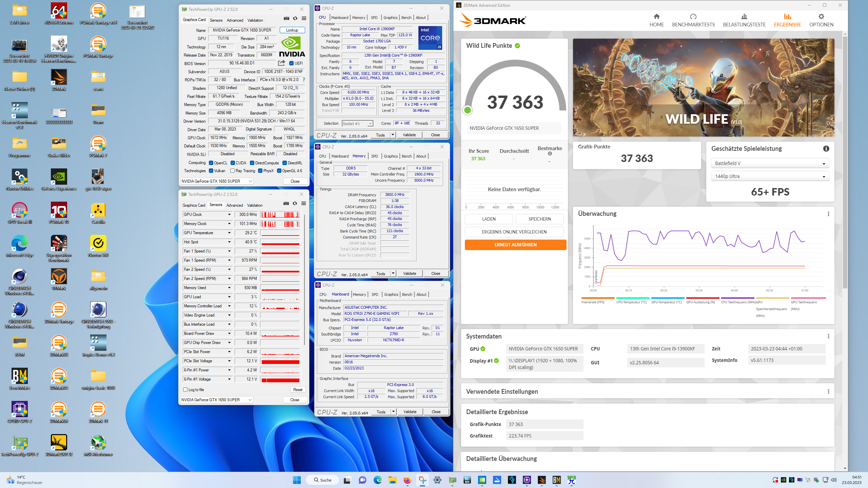
Task: Open OPTIONEN gear in 3DMark
Action: [x=821, y=20]
